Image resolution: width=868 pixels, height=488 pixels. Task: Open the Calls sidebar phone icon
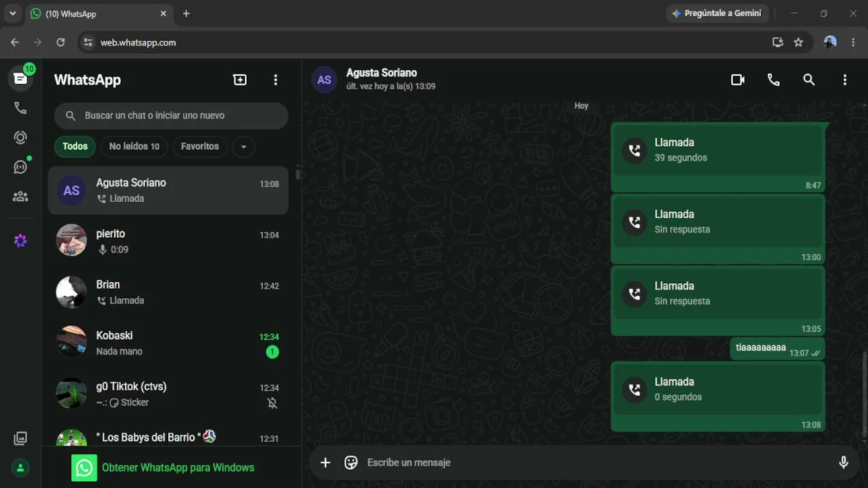20,108
